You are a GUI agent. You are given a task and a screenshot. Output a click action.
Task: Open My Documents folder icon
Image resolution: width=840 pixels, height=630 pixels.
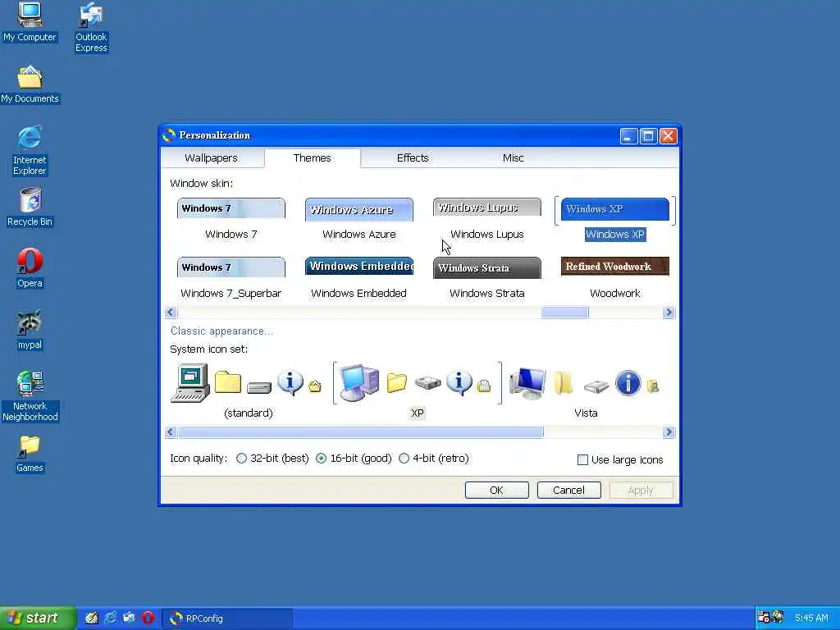(30, 84)
